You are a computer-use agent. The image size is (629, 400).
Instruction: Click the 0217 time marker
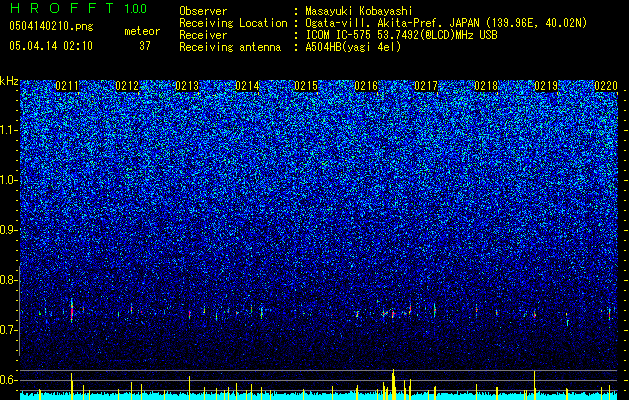(426, 86)
